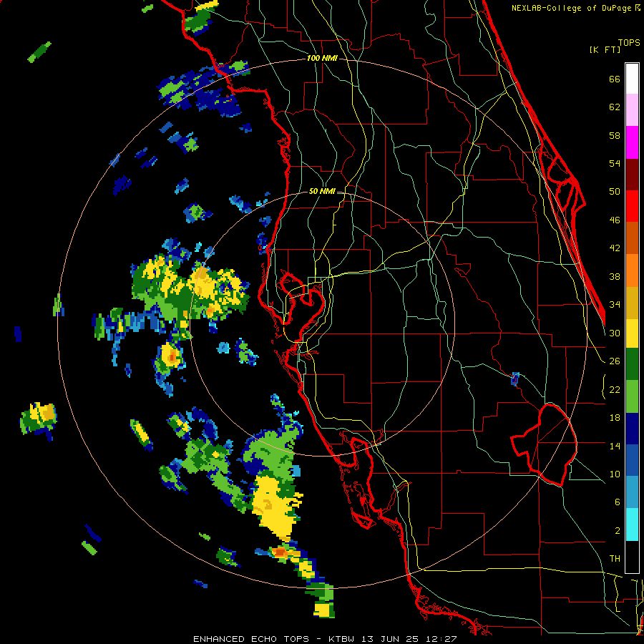Click the "100 NMI" range ring label
This screenshot has height=644, width=644.
322,59
